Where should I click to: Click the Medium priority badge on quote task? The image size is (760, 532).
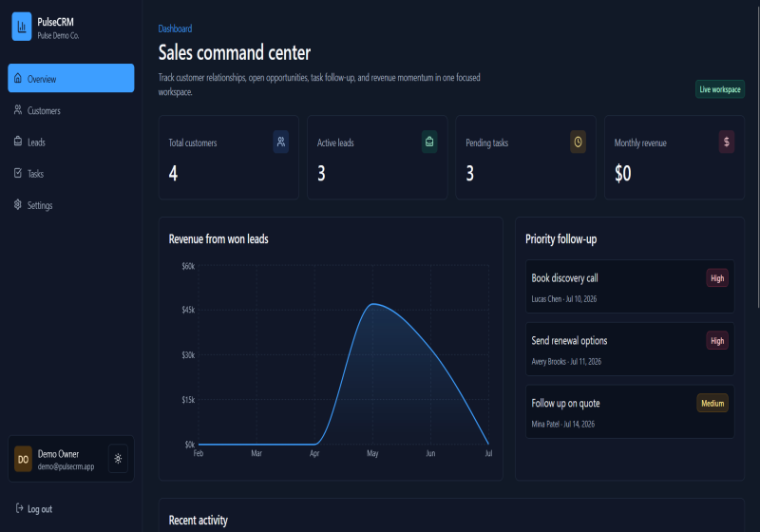click(712, 403)
